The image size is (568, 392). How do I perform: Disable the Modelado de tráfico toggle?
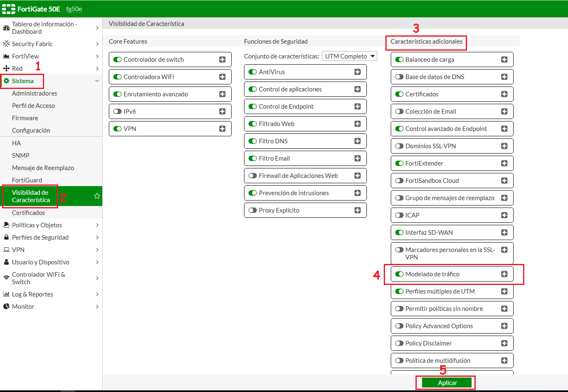pos(399,274)
